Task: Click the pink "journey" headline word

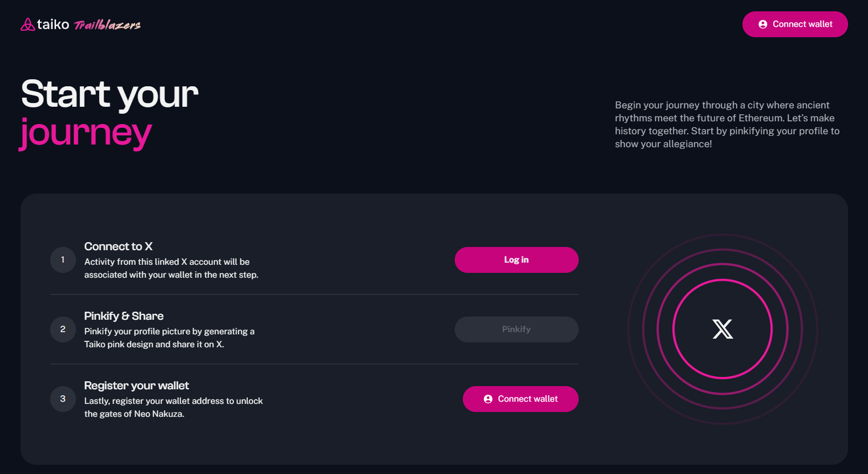Action: click(x=86, y=133)
